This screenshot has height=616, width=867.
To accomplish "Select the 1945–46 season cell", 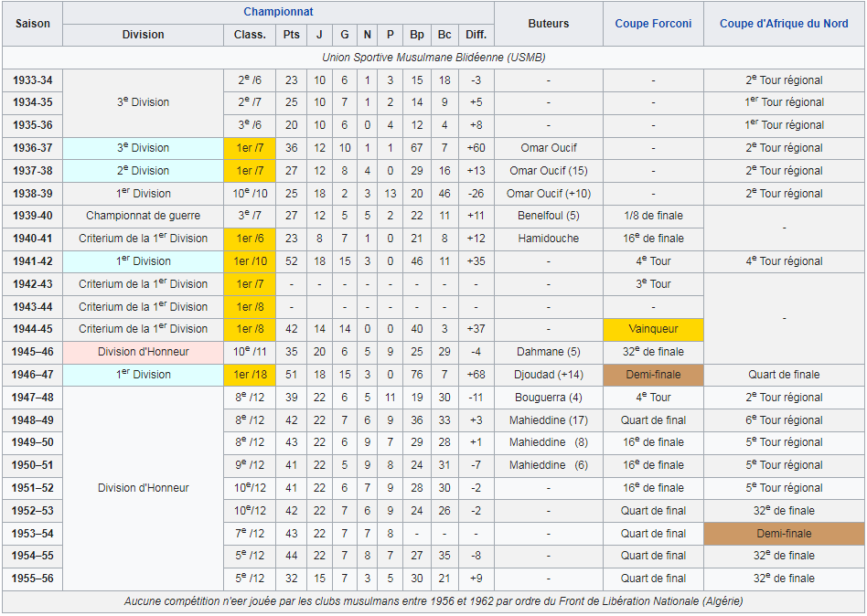I will pos(33,351).
